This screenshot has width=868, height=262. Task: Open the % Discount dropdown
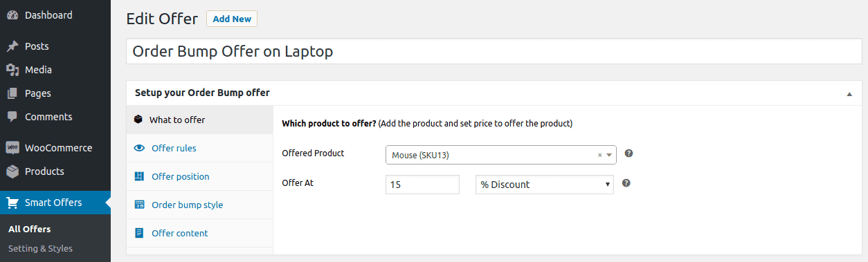[545, 185]
